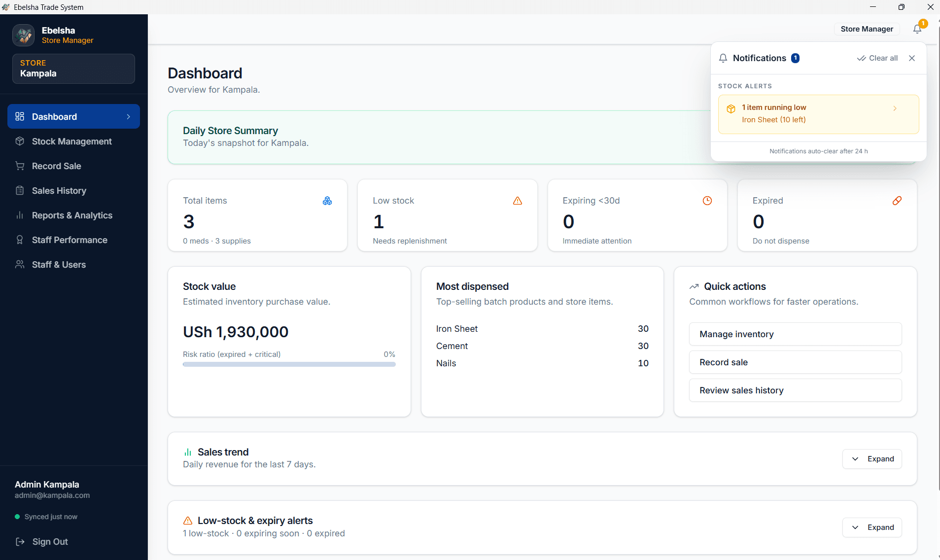Click the Store Manager role button
940x560 pixels.
click(x=867, y=29)
